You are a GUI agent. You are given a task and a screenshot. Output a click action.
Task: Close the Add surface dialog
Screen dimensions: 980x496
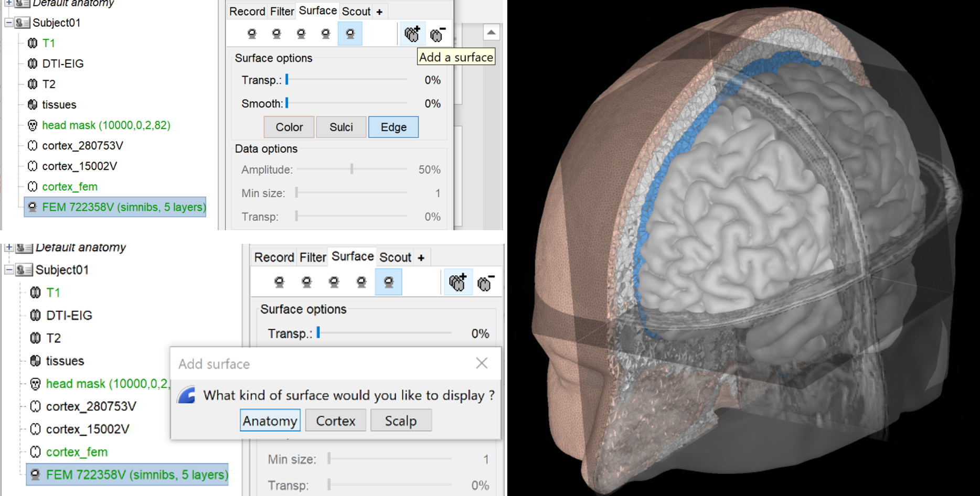482,363
